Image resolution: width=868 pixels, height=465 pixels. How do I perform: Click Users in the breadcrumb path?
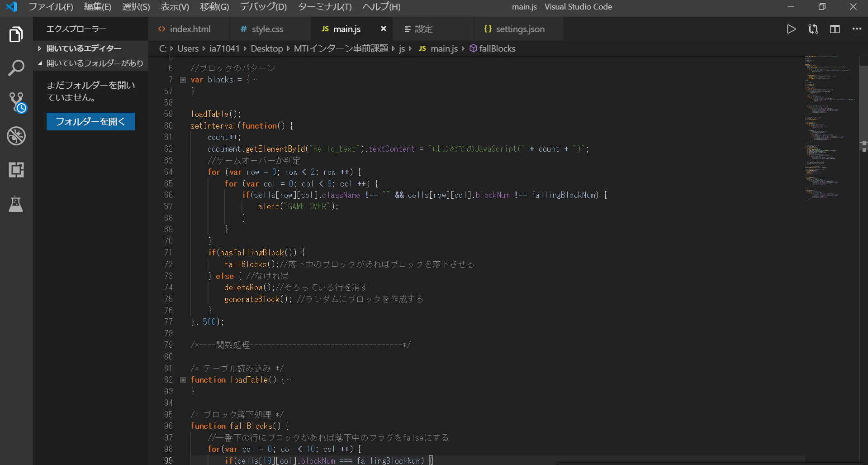[188, 48]
